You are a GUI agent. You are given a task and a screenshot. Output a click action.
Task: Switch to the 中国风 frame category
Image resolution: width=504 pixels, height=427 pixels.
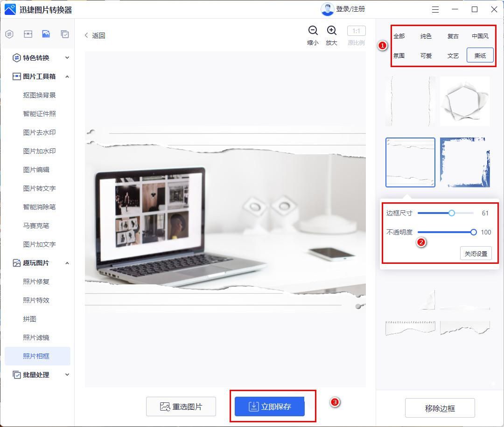coord(480,36)
